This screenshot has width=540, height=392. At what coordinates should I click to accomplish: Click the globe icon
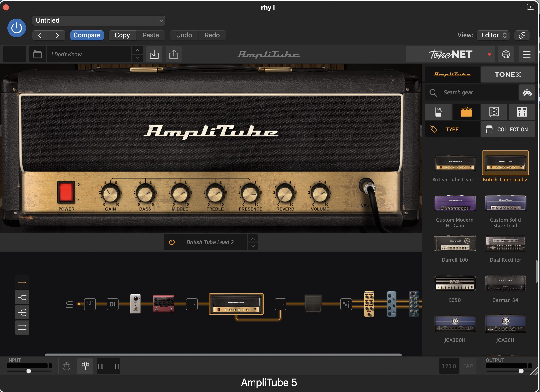pyautogui.click(x=506, y=54)
